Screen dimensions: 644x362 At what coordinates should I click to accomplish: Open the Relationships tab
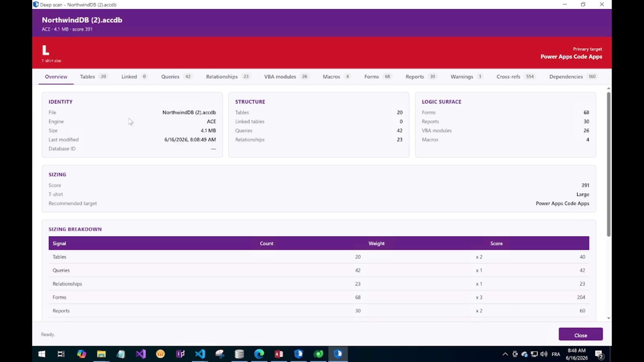(228, 77)
